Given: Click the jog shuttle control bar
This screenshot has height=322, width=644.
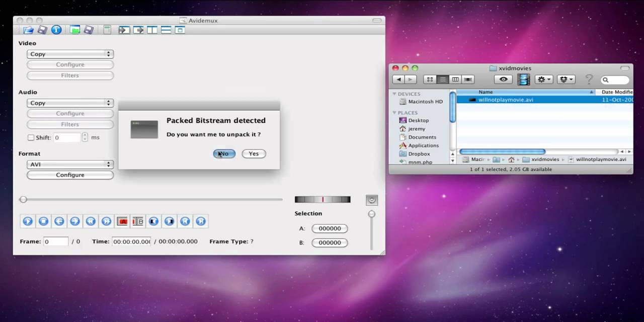Looking at the screenshot, I should 323,200.
